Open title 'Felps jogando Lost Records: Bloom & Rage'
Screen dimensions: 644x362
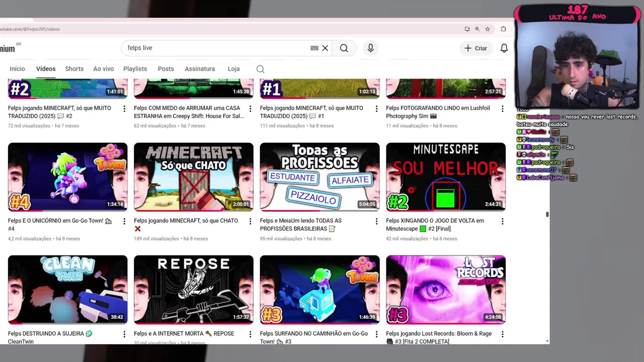coord(439,337)
